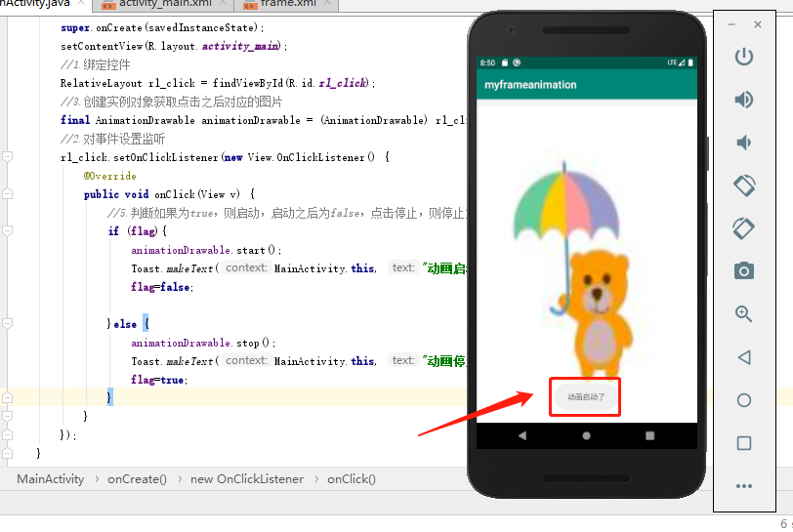The width and height of the screenshot is (793, 532).
Task: Click the 'flag=true;' statement
Action: pyautogui.click(x=159, y=380)
